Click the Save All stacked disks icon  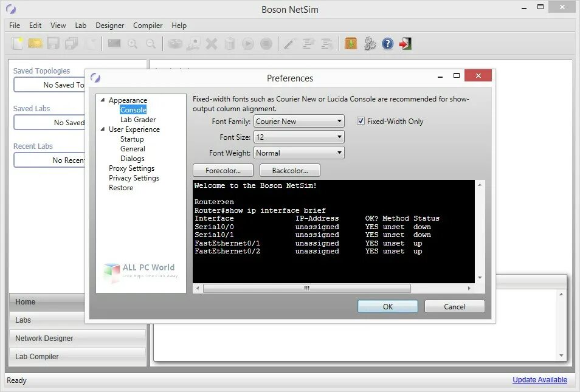pyautogui.click(x=71, y=44)
